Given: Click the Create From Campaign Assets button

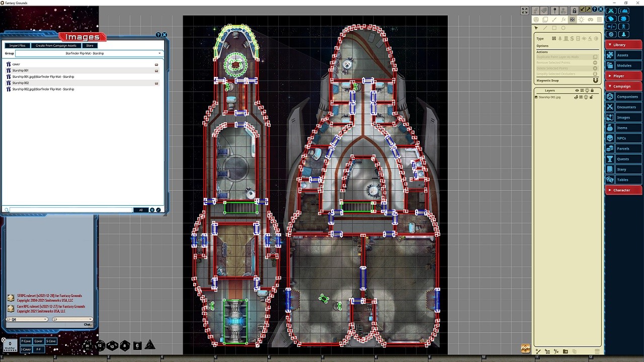Looking at the screenshot, I should 56,46.
